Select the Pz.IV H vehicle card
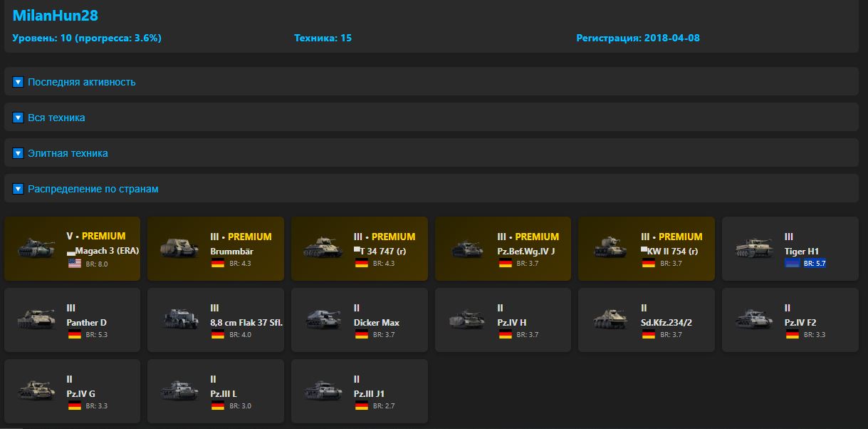The height and width of the screenshot is (429, 868). coord(503,320)
